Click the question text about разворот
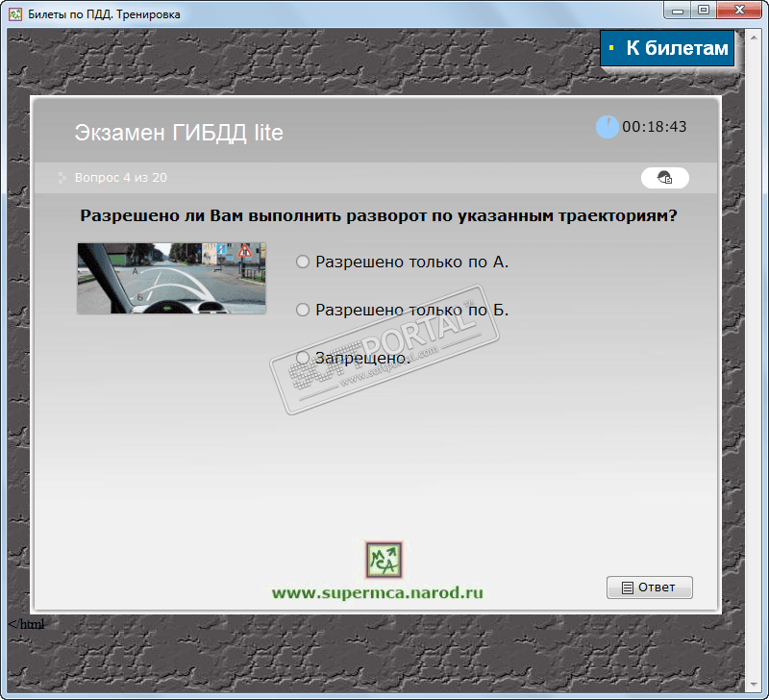This screenshot has height=700, width=769. click(x=378, y=215)
